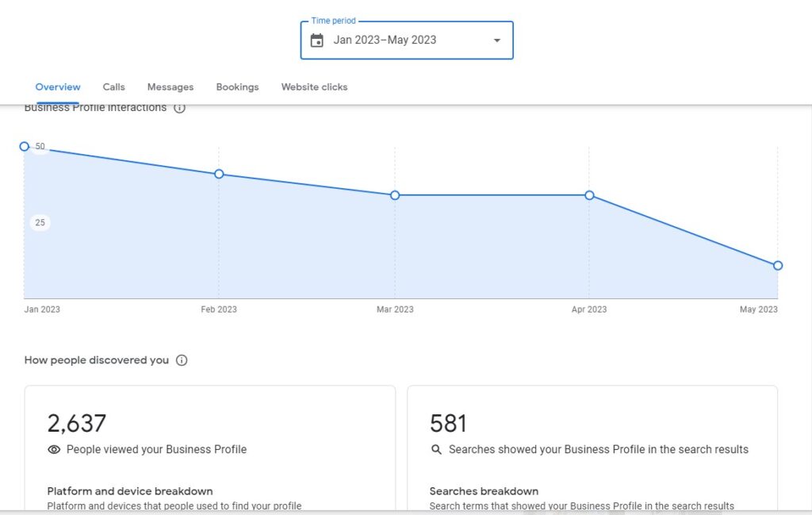Switch to the Overview tab
812x515 pixels.
pos(58,87)
